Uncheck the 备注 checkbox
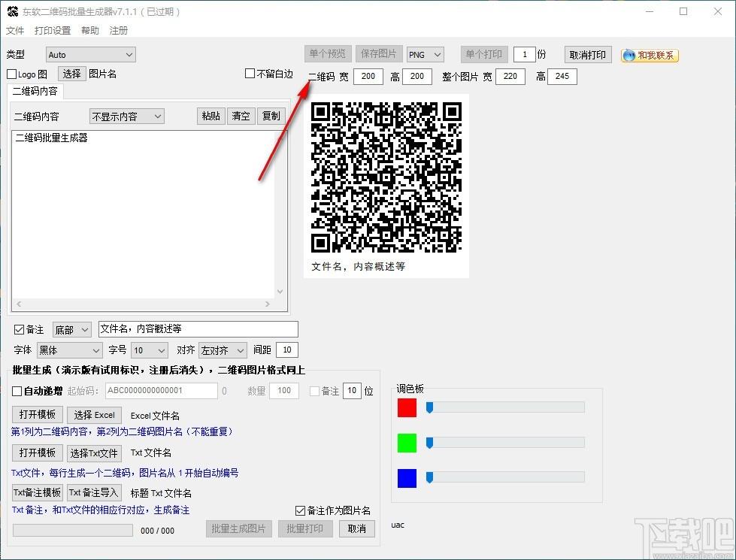736x560 pixels. click(x=19, y=329)
